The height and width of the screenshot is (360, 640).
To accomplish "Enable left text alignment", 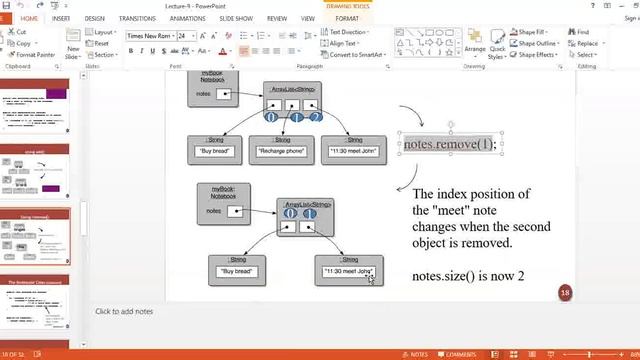I will [x=244, y=51].
